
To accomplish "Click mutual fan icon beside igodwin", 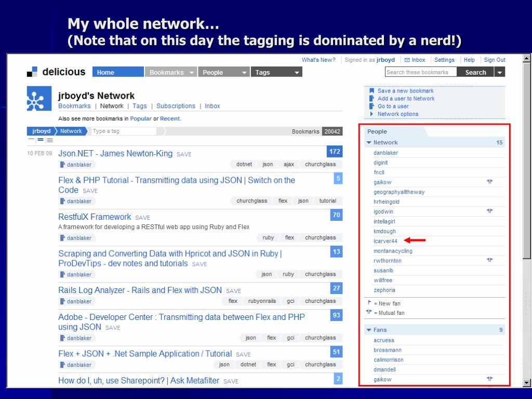I will tap(489, 211).
